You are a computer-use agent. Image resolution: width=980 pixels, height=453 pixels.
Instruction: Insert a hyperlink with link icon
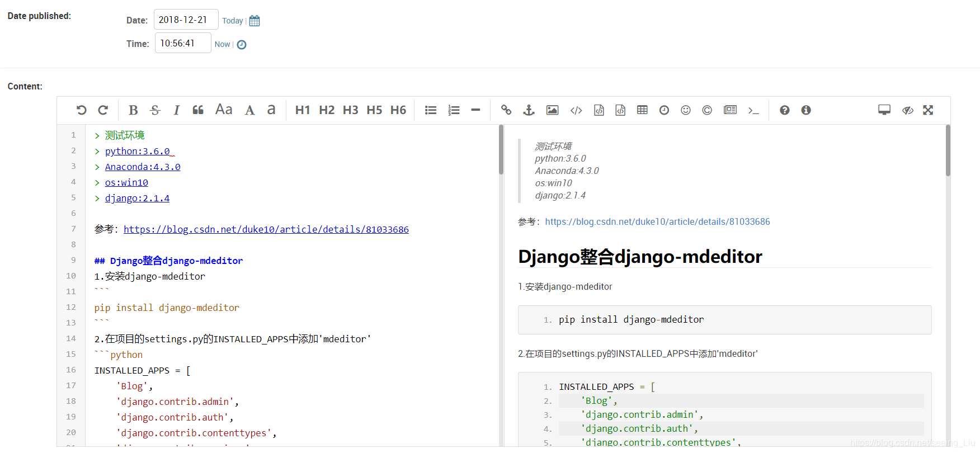(x=506, y=110)
